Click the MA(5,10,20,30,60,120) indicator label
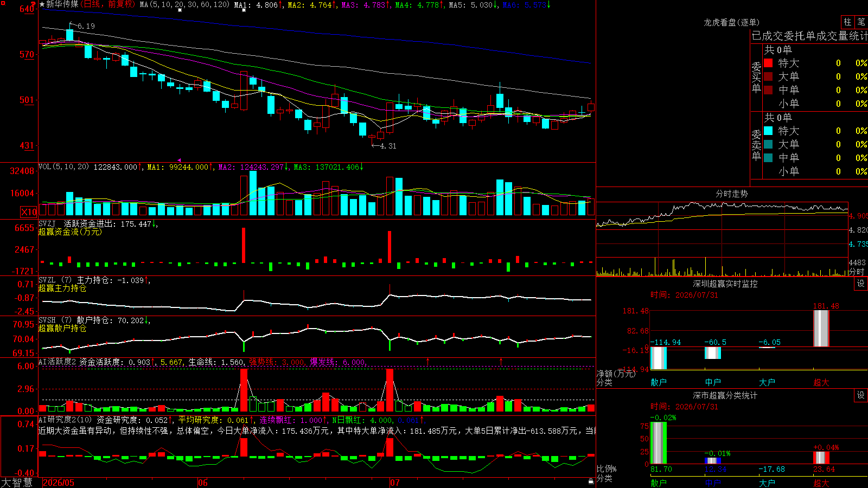Viewport: 868px width, 488px height. pos(184,4)
